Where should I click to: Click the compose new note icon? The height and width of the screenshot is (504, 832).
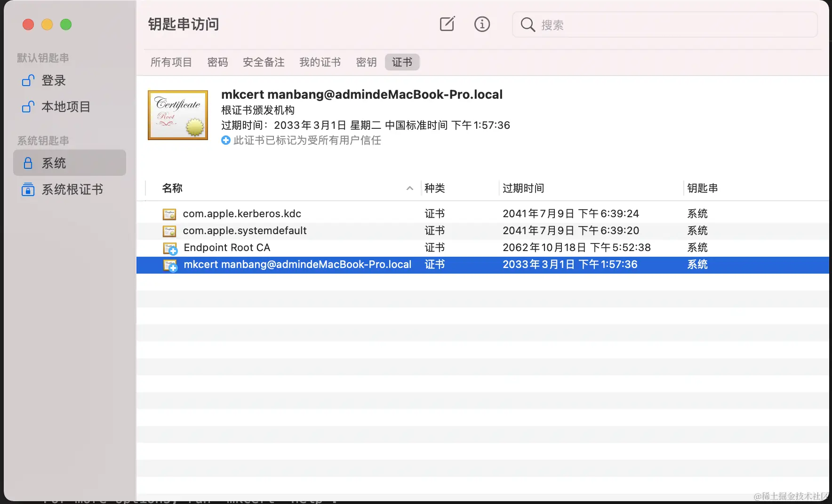[x=447, y=24]
